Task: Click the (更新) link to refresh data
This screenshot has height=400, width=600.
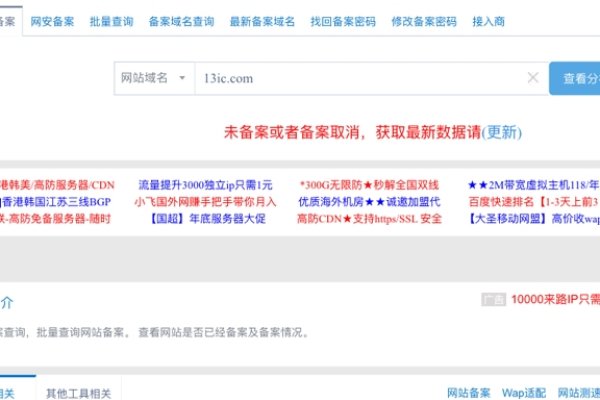Action: [x=501, y=132]
